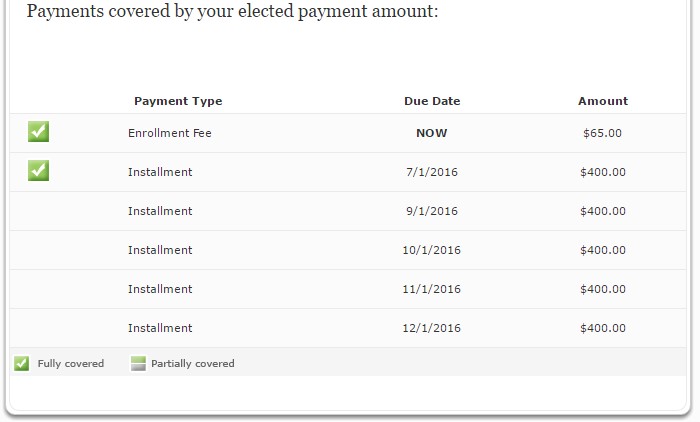Viewport: 700px width, 422px height.
Task: Click the 10/1/2016 due date
Action: point(432,250)
